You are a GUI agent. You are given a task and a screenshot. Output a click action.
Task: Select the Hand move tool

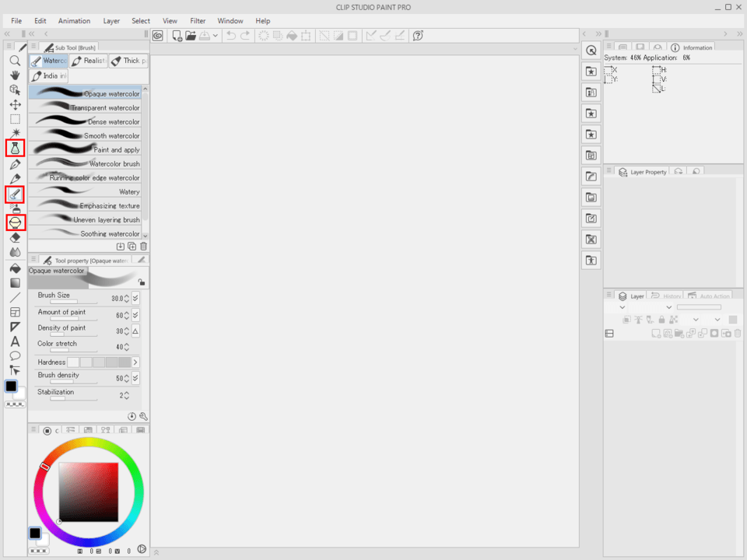pos(15,75)
